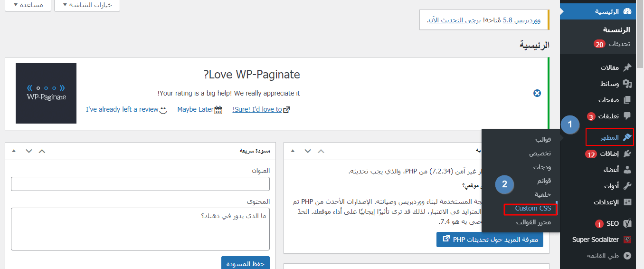Dismiss the WP-Paginate rating notice
Viewport: 644px width, 269px height.
(537, 93)
